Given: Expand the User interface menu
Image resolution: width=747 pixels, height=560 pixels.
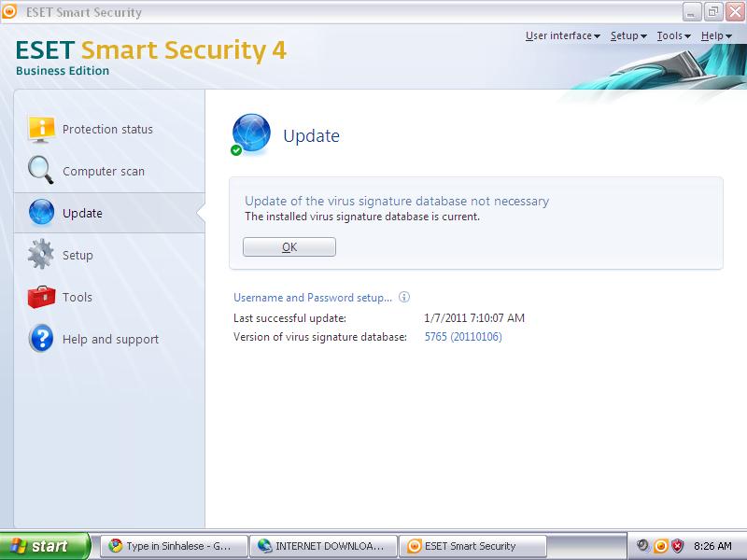Looking at the screenshot, I should [563, 35].
